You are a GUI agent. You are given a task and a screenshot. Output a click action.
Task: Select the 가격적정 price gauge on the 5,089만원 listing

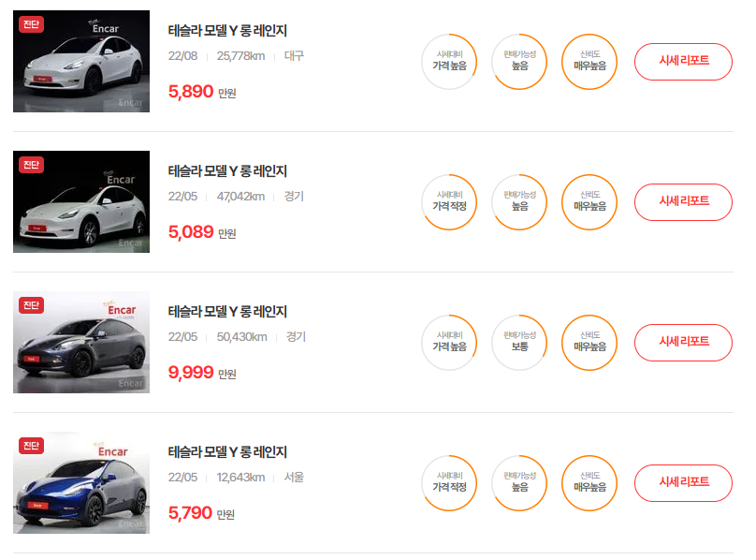point(449,201)
